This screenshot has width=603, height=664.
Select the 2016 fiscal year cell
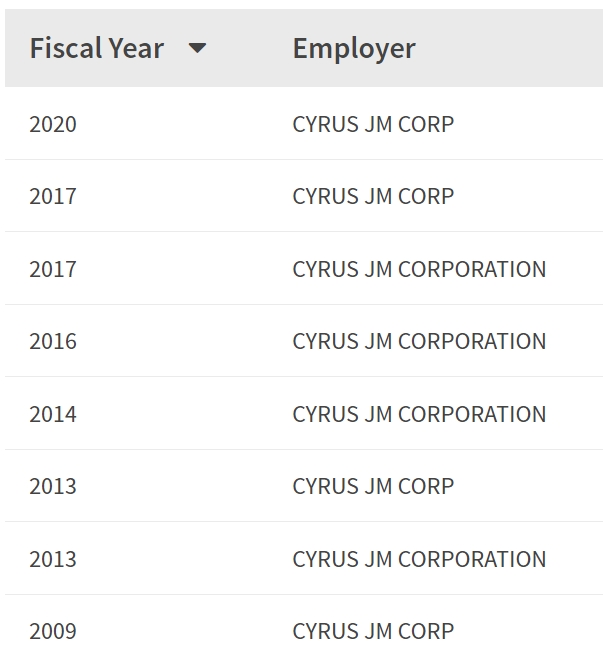(x=53, y=341)
